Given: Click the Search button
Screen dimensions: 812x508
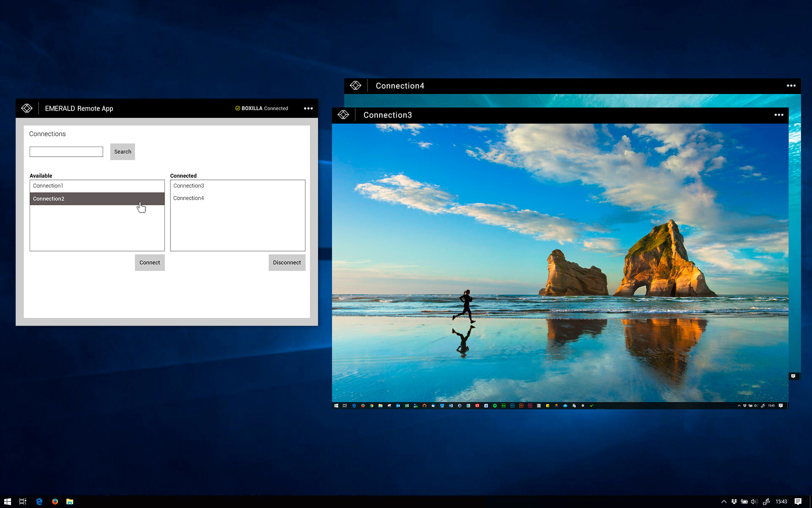Looking at the screenshot, I should point(122,151).
